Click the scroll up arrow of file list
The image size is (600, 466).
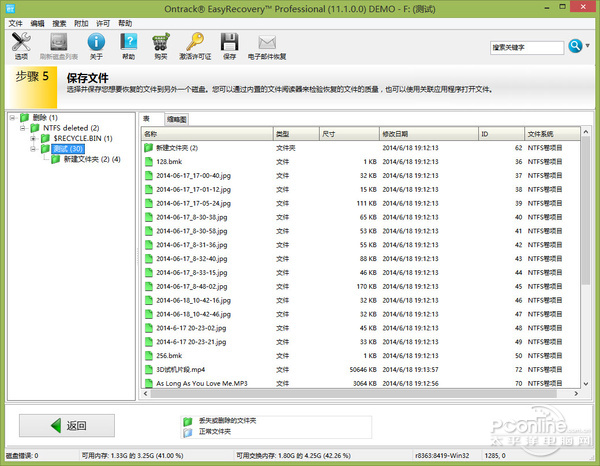pos(585,132)
